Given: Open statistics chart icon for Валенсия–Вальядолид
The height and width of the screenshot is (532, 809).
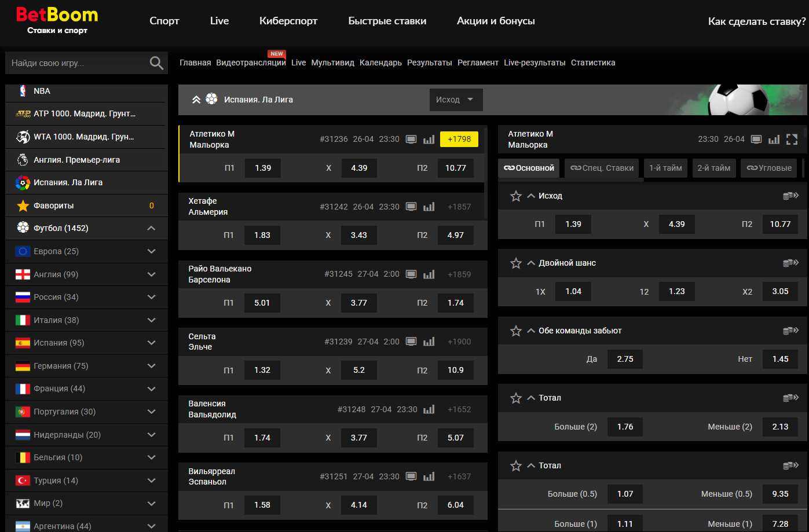Looking at the screenshot, I should tap(429, 409).
